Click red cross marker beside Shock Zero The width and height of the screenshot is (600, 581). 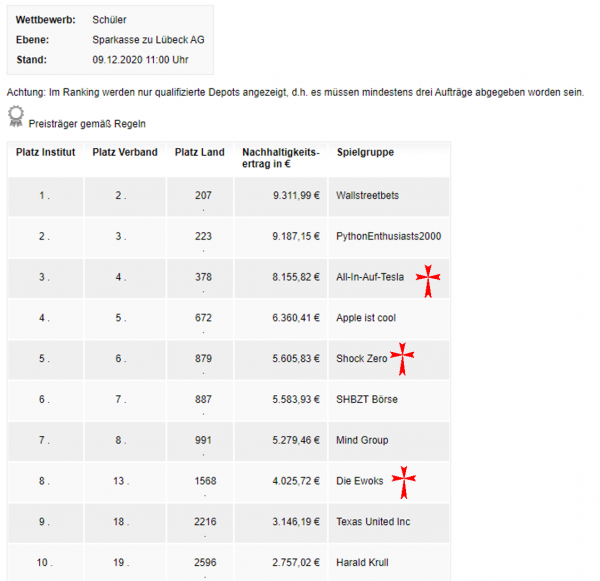402,358
